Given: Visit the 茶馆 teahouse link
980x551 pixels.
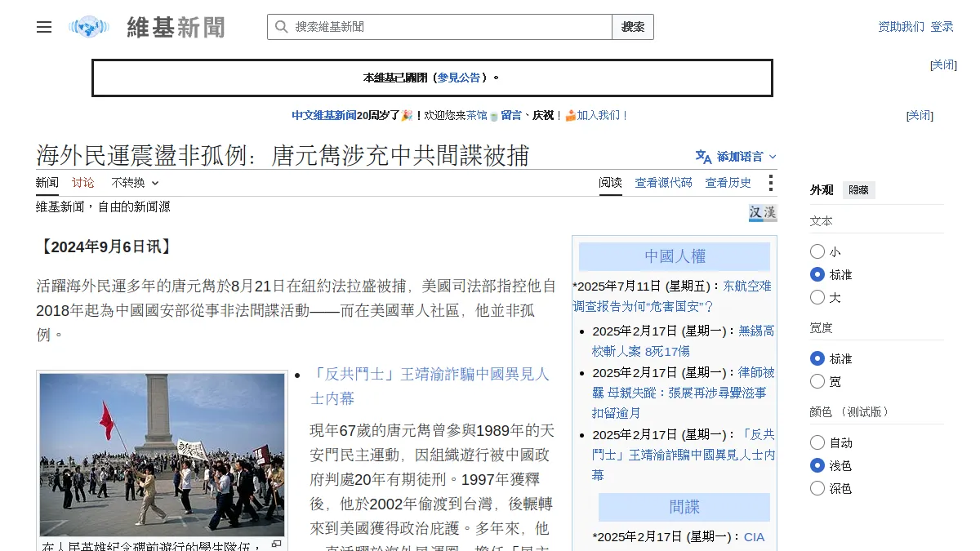Looking at the screenshot, I should 477,115.
